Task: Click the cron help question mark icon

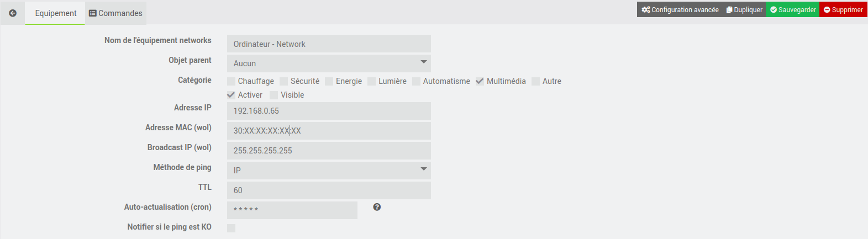Action: pyautogui.click(x=377, y=207)
